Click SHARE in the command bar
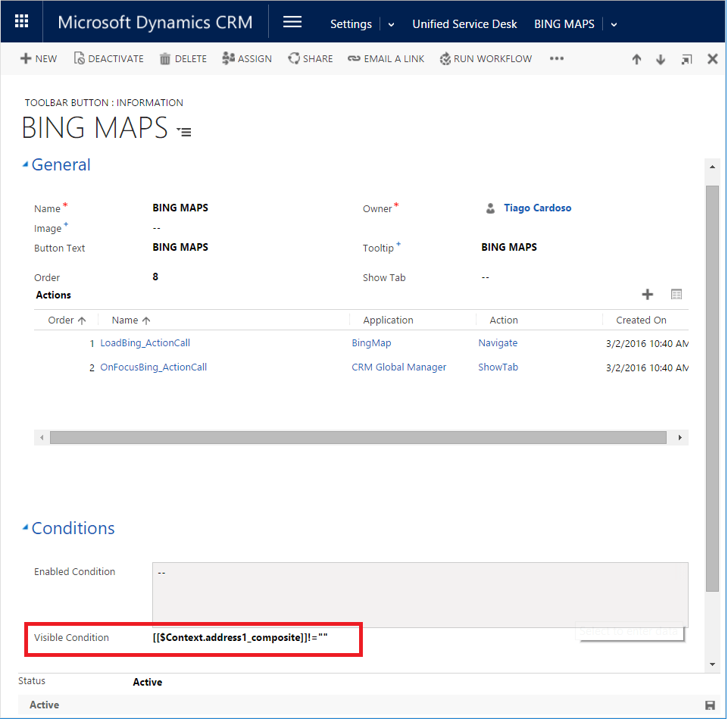Screen dimensions: 728x719 point(310,58)
